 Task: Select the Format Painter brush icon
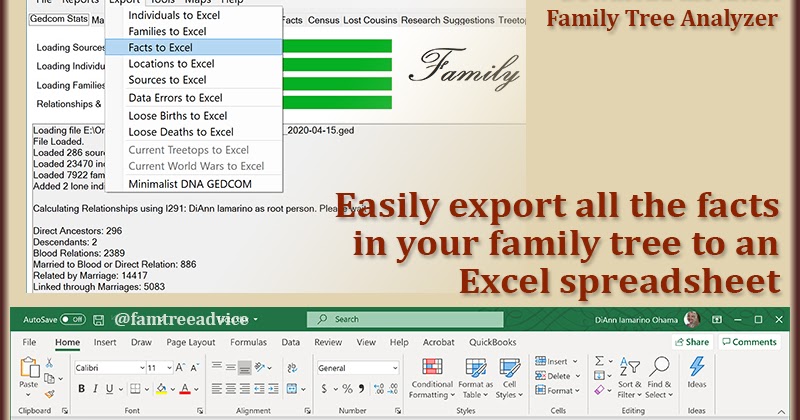49,393
